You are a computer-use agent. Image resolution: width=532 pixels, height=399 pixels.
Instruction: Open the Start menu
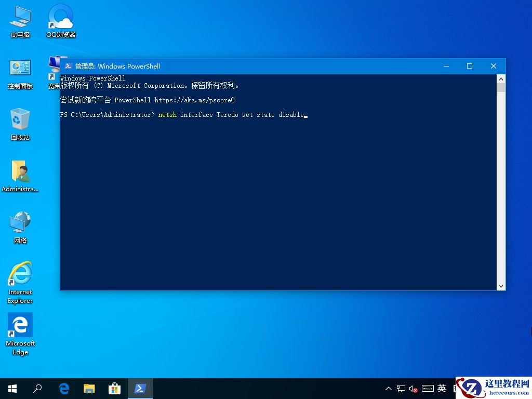(12, 388)
